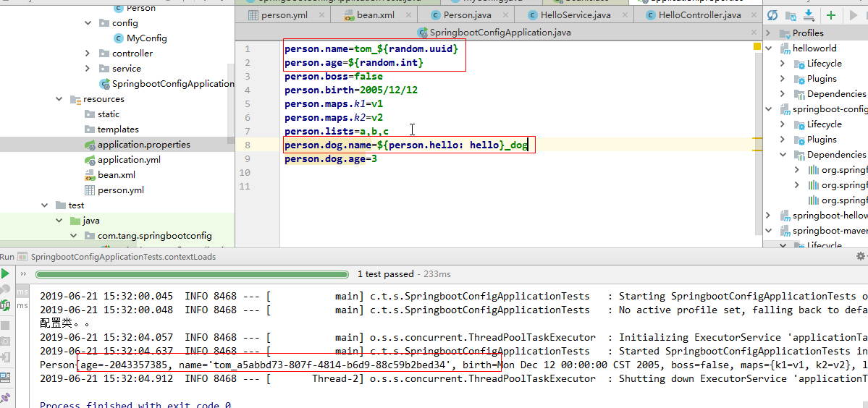Image resolution: width=868 pixels, height=408 pixels.
Task: Expand the service package
Action: [88, 69]
